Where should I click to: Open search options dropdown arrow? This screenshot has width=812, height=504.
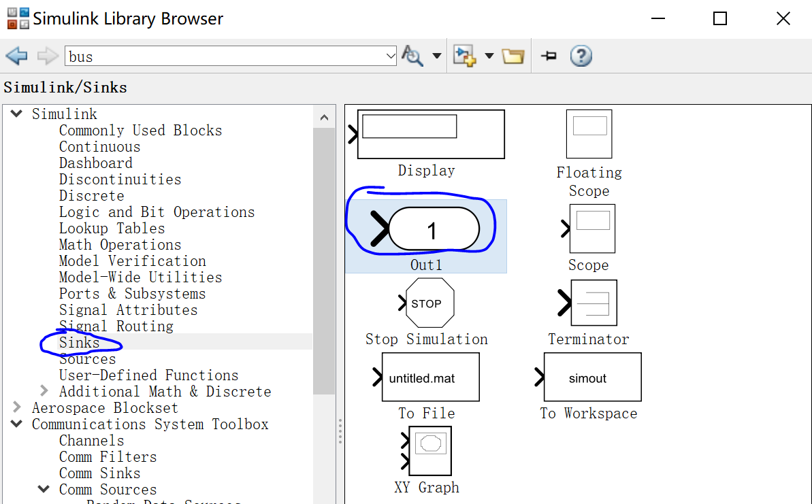[x=437, y=55]
